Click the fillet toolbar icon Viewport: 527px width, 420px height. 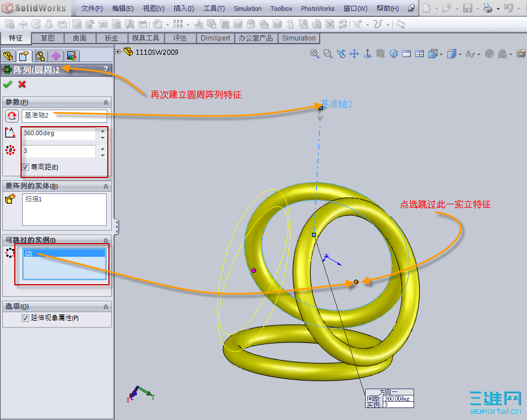click(x=157, y=24)
